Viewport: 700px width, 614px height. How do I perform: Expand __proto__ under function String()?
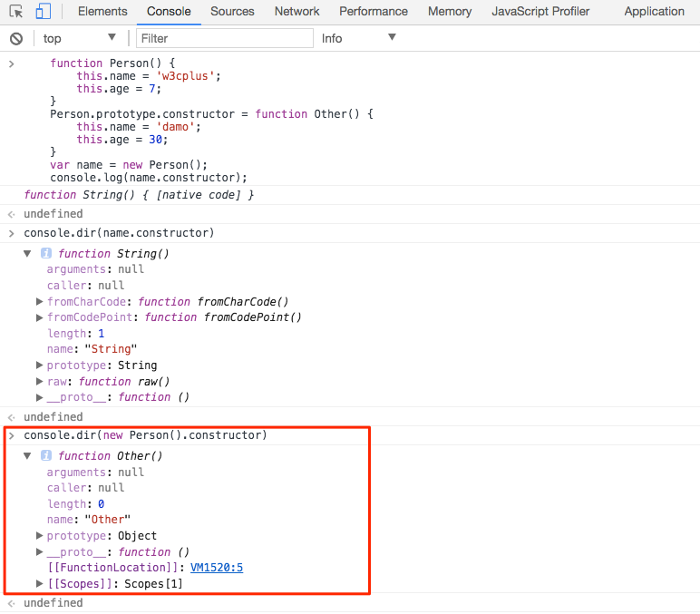click(39, 397)
